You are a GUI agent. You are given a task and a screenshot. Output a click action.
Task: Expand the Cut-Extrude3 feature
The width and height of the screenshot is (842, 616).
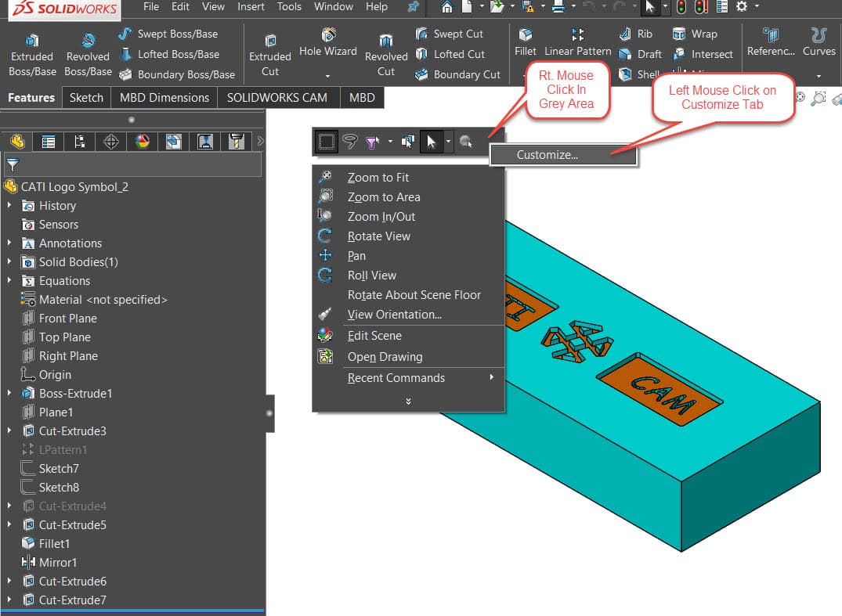point(9,430)
